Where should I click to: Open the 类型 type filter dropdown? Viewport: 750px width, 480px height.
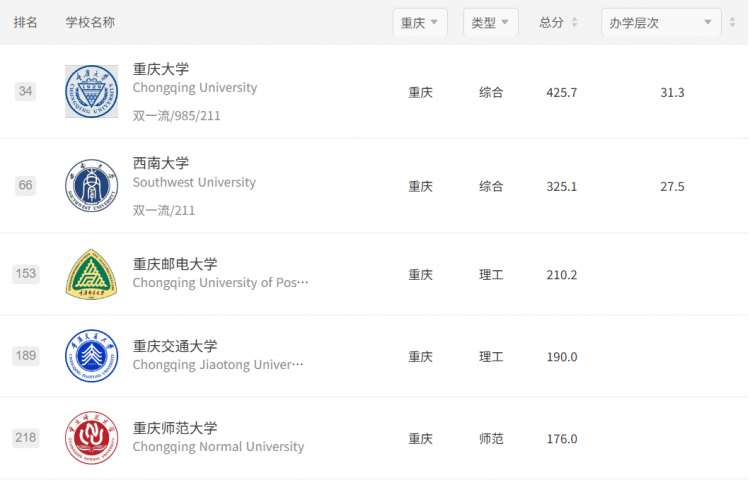[x=491, y=22]
